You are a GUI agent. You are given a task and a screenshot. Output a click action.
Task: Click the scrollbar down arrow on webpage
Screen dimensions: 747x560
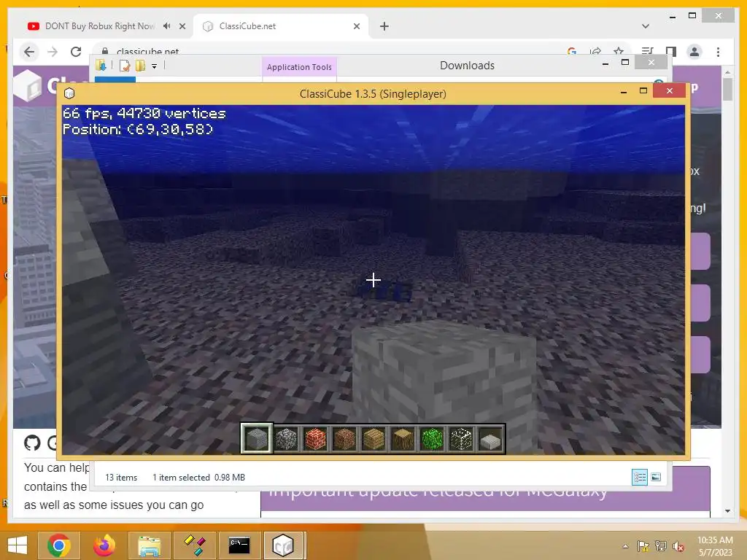pyautogui.click(x=727, y=511)
